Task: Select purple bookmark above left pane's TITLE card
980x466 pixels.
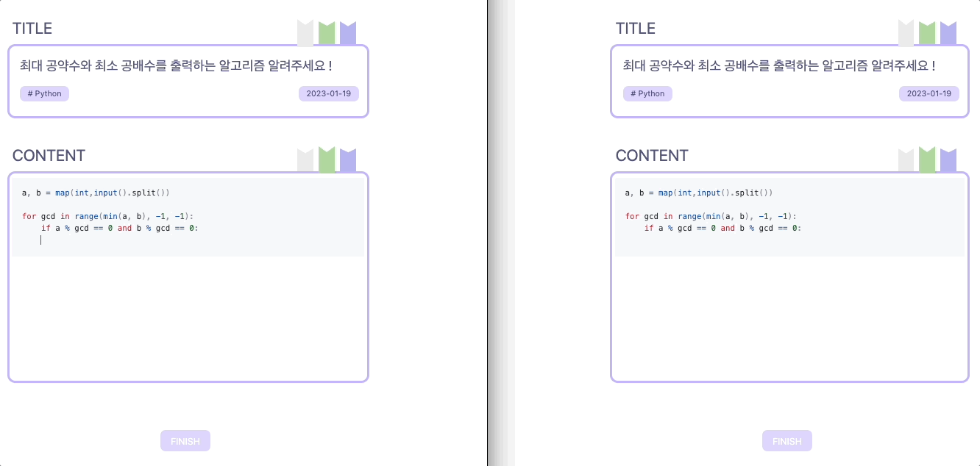Action: 348,32
